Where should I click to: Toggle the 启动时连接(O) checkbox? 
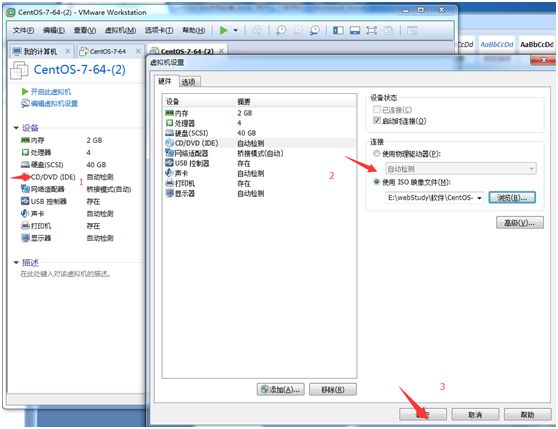(x=377, y=121)
